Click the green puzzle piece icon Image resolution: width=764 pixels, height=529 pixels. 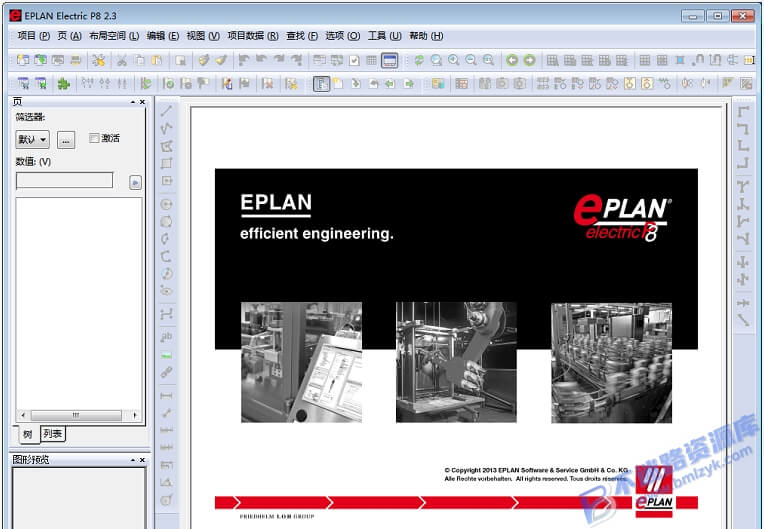[63, 84]
